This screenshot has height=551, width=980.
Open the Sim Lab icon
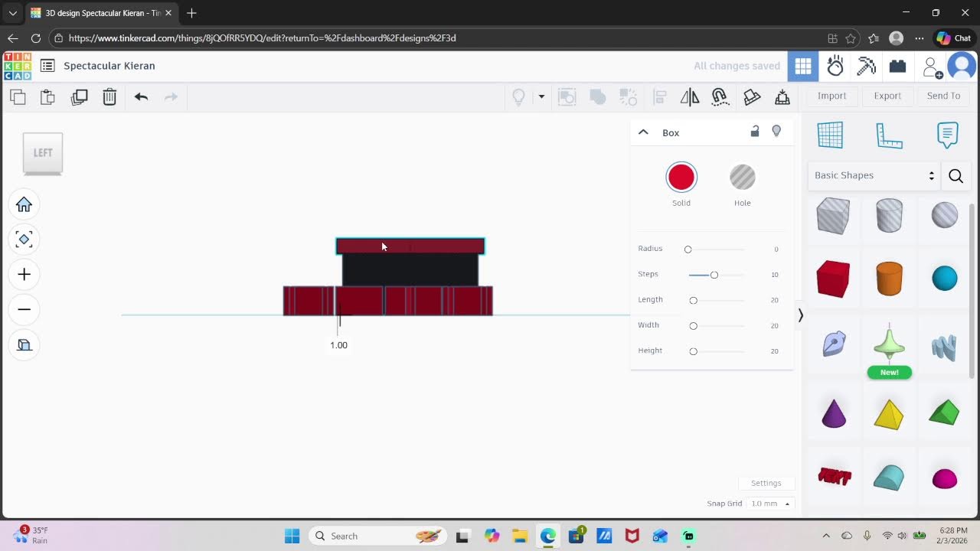pos(835,66)
